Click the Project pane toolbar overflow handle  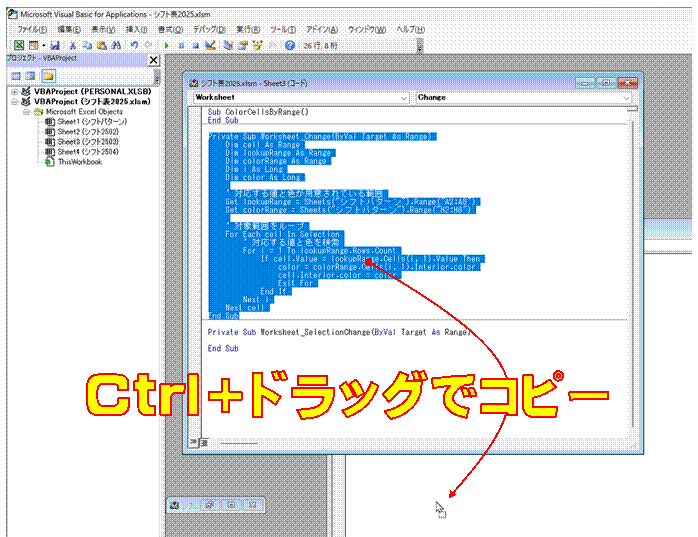click(157, 78)
